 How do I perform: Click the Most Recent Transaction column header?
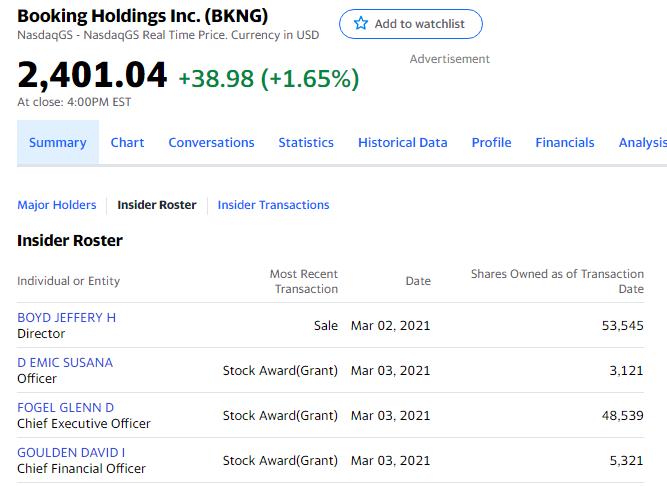304,281
